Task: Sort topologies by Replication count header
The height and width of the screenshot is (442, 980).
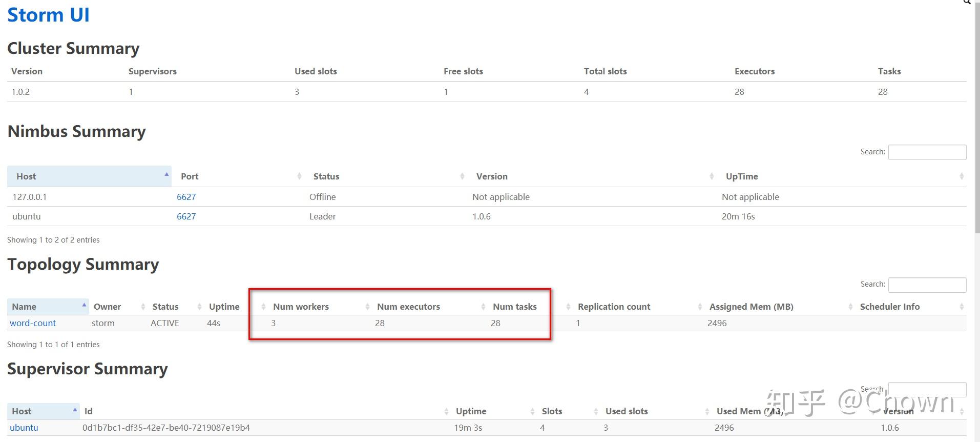Action: click(x=614, y=307)
